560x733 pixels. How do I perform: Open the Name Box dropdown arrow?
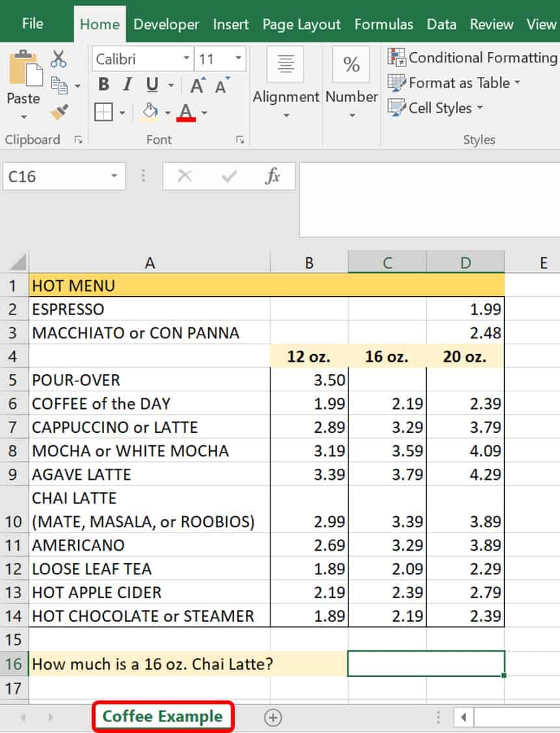[x=114, y=176]
